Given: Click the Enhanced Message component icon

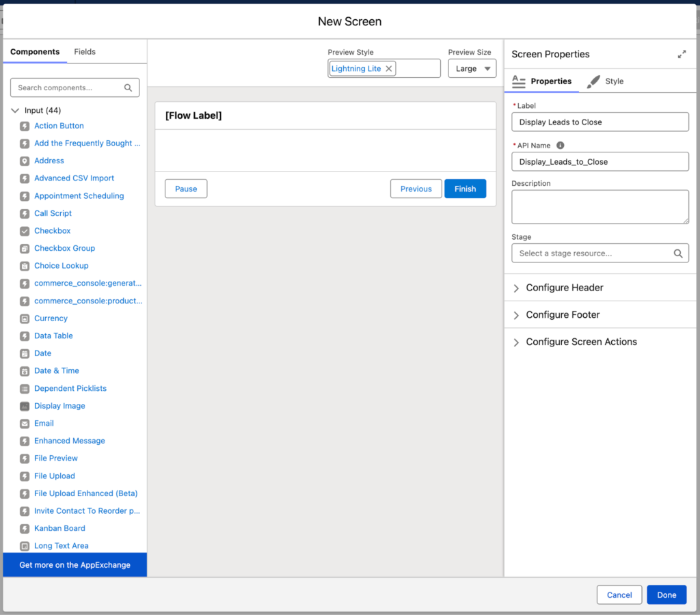Looking at the screenshot, I should [x=25, y=441].
